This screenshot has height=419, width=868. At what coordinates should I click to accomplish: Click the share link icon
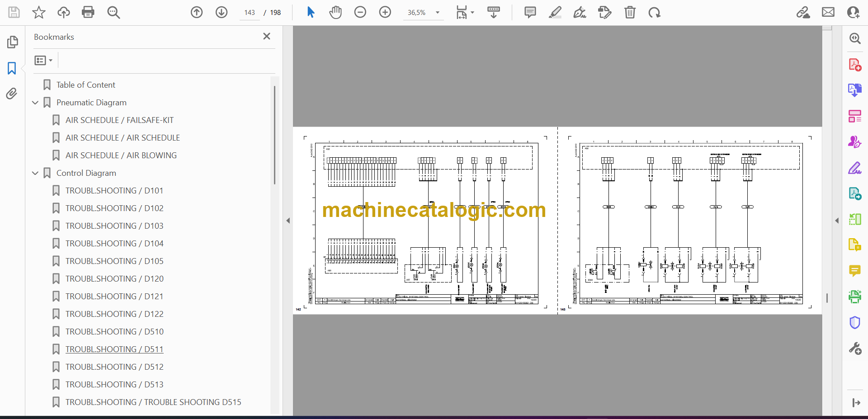point(803,12)
